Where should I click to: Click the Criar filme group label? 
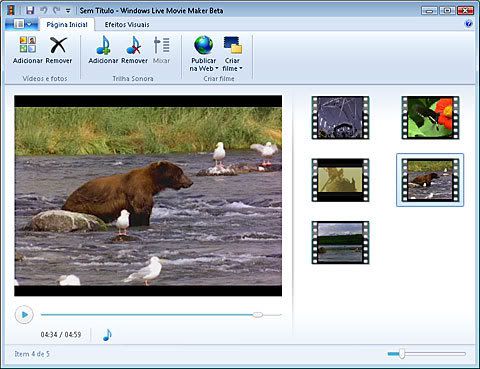tap(219, 79)
